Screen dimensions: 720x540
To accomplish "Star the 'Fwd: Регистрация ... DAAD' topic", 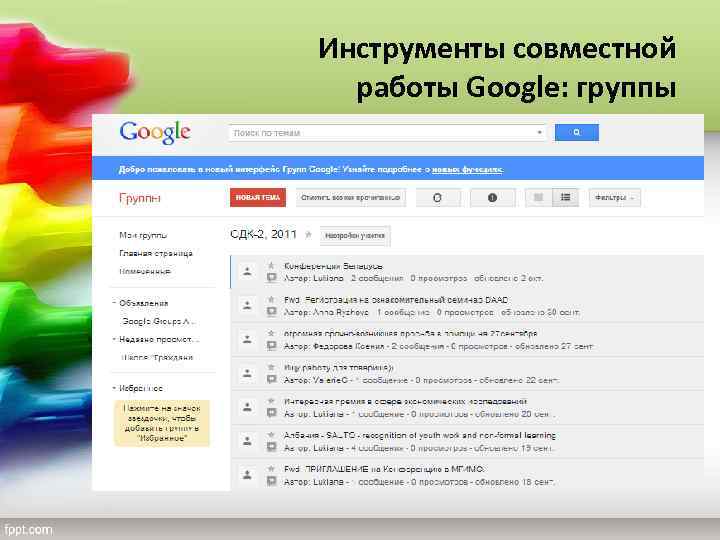I will [x=271, y=299].
